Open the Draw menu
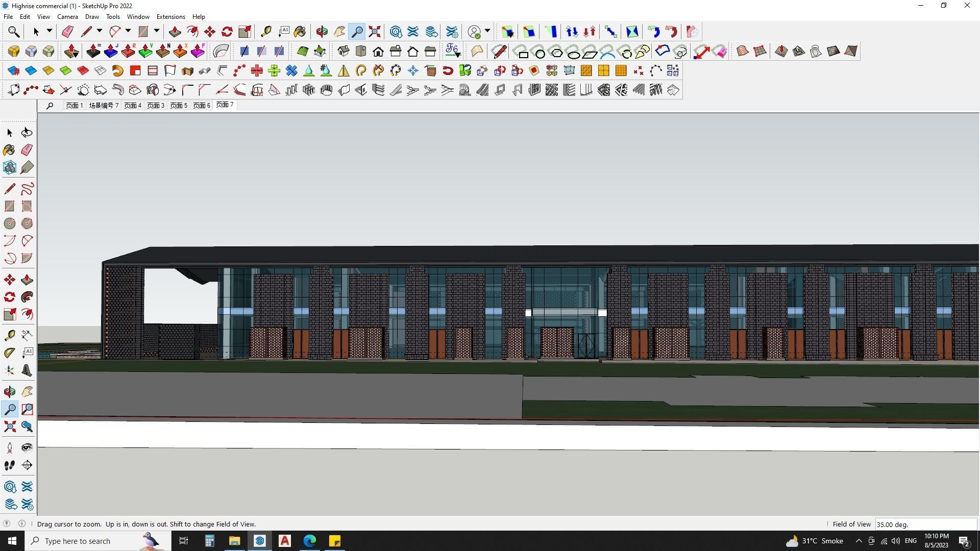The width and height of the screenshot is (980, 551). (x=92, y=16)
